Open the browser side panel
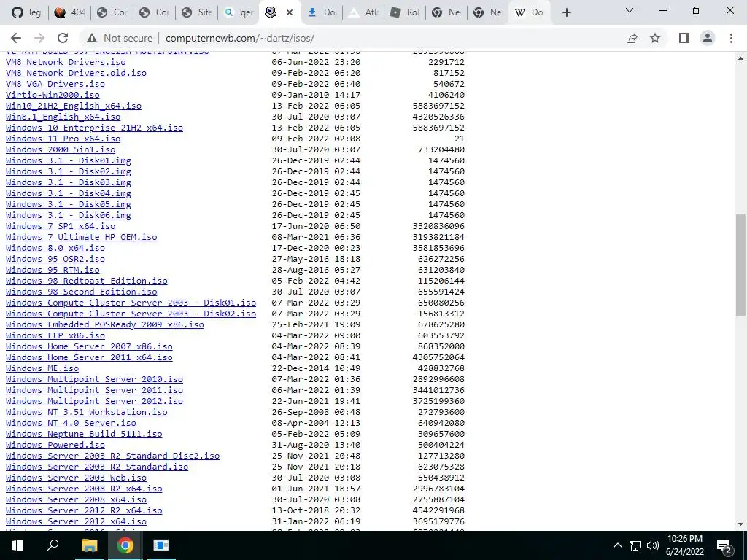The image size is (747, 560). tap(684, 38)
